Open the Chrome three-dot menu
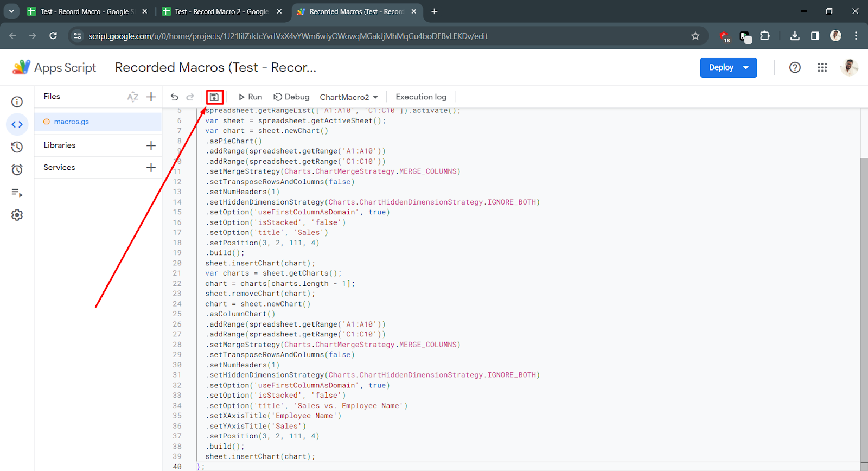Screen dimensions: 868x471 [x=856, y=36]
